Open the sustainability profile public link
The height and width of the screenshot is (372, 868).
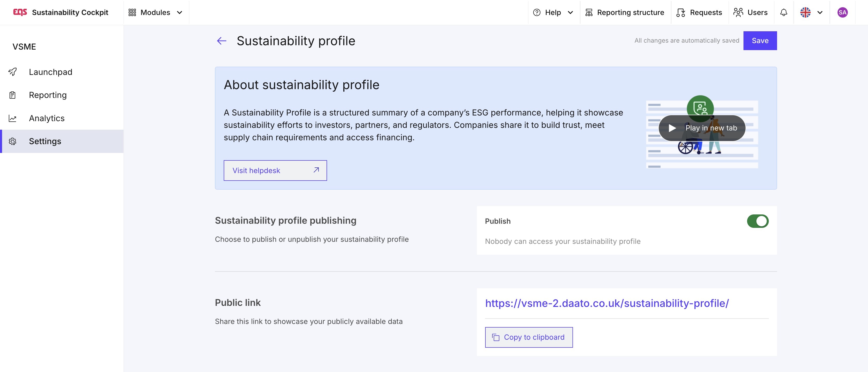pos(607,303)
